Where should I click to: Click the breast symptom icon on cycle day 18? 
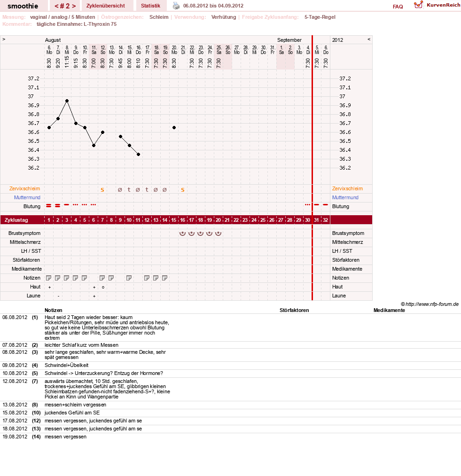click(201, 233)
